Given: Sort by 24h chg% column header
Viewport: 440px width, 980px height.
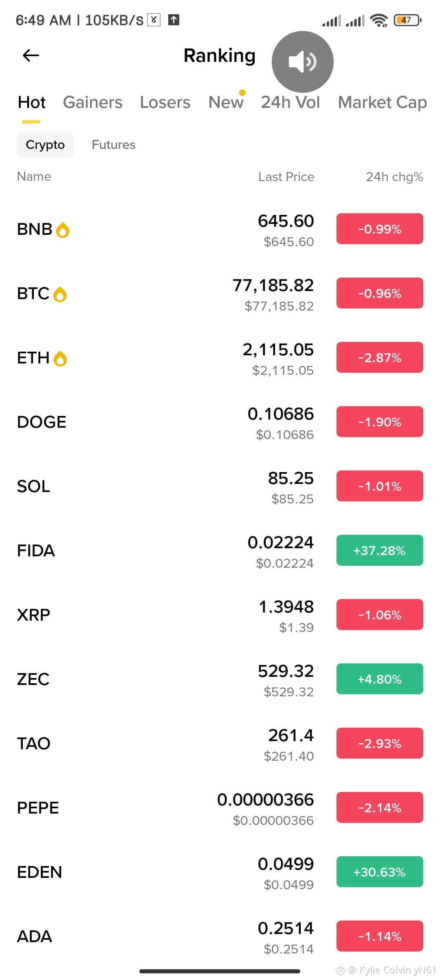Looking at the screenshot, I should [x=394, y=177].
